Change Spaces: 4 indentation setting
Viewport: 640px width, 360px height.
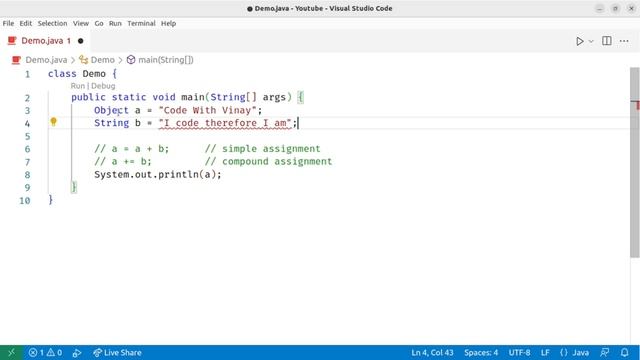click(481, 353)
